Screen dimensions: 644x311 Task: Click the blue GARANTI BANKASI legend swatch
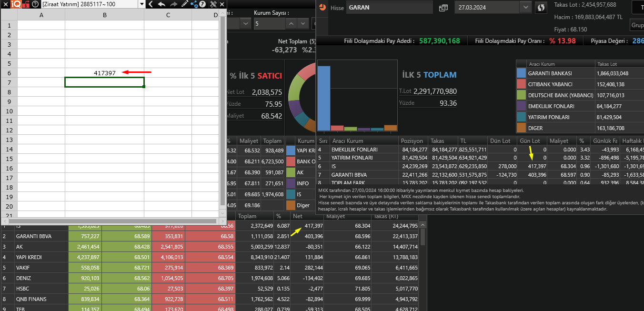coord(521,73)
